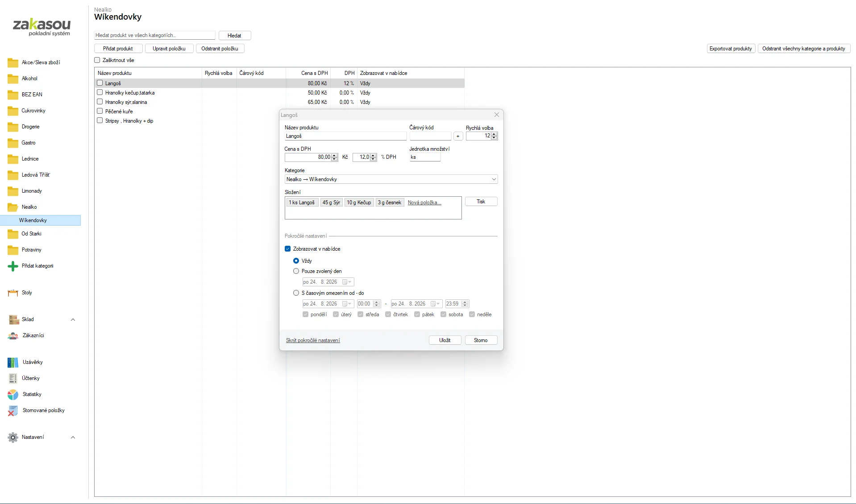Click the green plus Přidat kategorii icon
Screen dimensions: 856x504
(x=13, y=266)
